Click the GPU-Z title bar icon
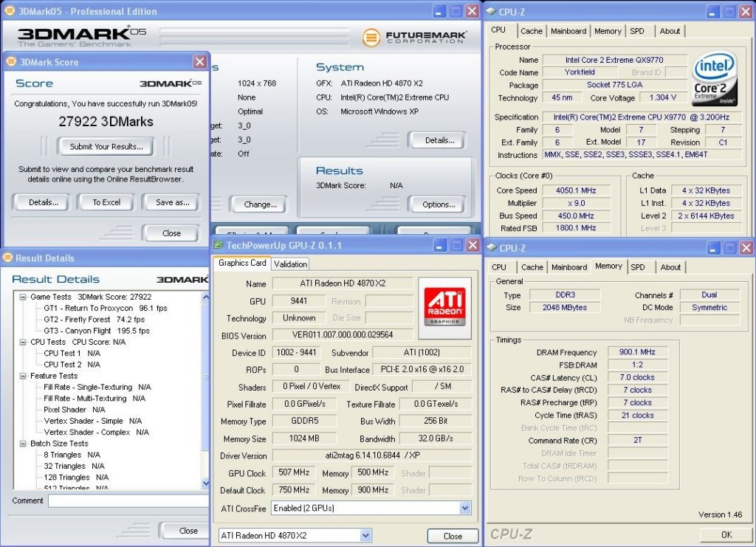 click(x=219, y=245)
